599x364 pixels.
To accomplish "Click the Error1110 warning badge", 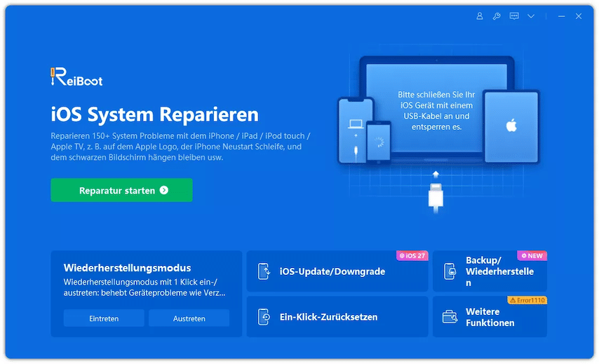I will click(x=527, y=300).
